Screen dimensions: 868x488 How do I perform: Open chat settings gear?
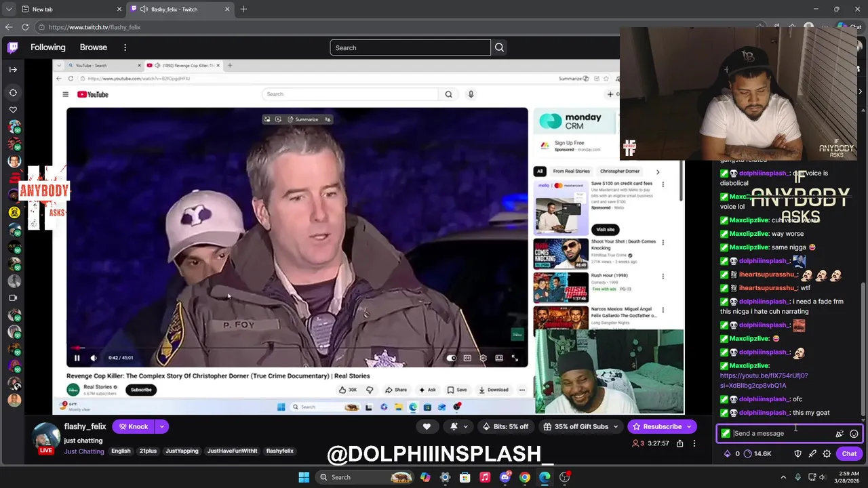click(827, 453)
